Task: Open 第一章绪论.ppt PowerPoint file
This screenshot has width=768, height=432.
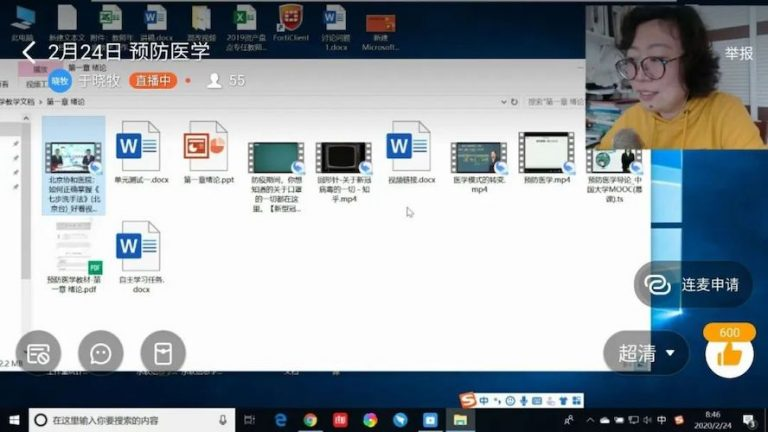Action: tap(205, 148)
